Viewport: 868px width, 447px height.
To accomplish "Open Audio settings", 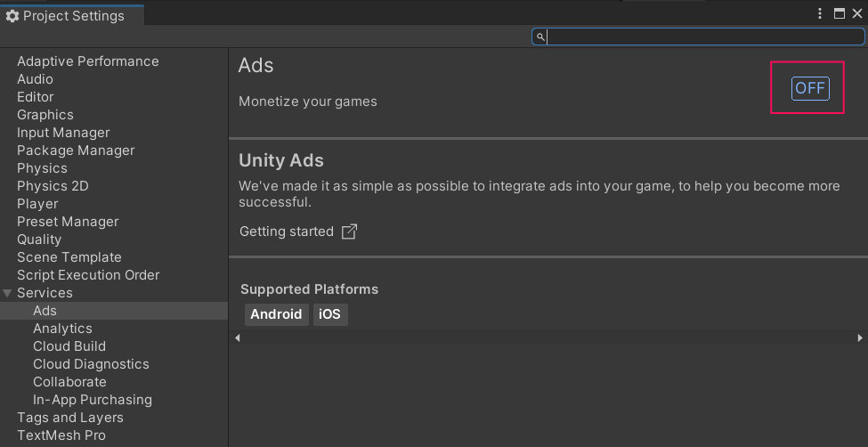I will [35, 79].
